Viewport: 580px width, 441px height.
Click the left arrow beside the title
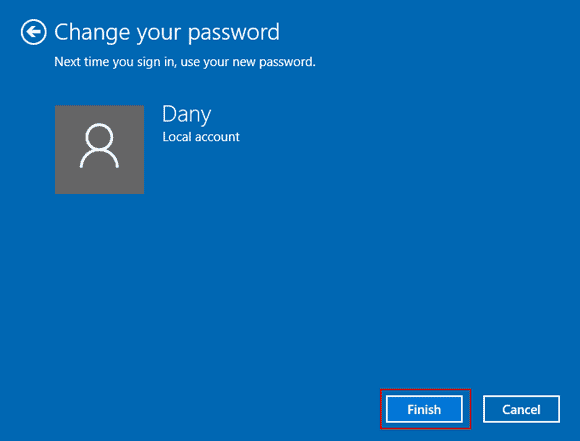tap(34, 32)
